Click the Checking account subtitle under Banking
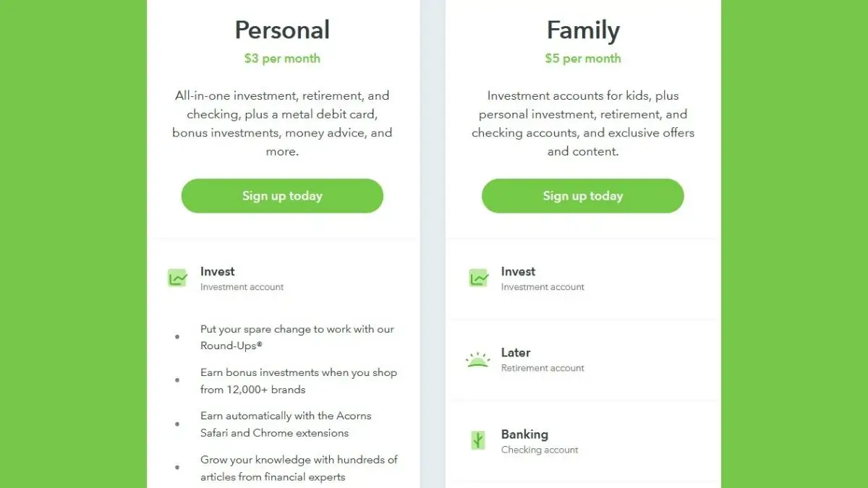Screen dimensions: 868x488 point(540,450)
